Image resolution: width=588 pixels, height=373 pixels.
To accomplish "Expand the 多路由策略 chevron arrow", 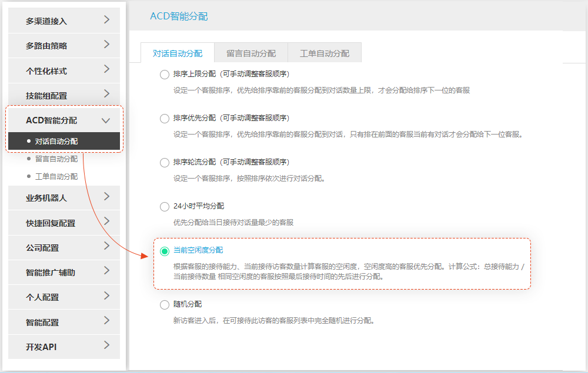I will click(x=106, y=45).
